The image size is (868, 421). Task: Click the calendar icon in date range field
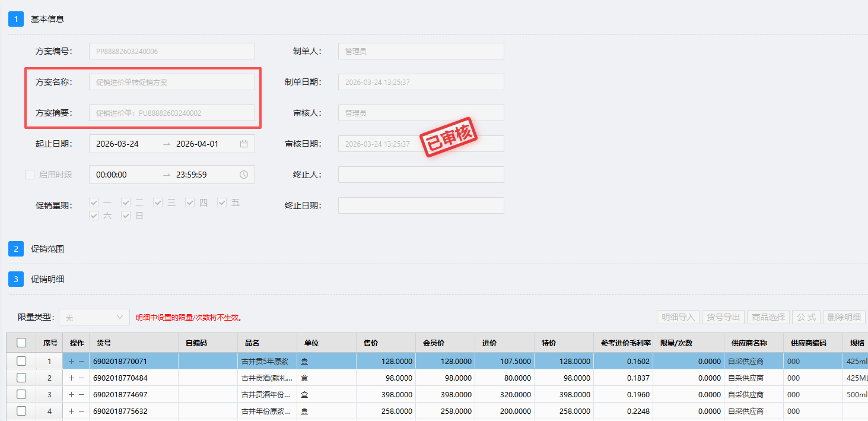[x=244, y=144]
